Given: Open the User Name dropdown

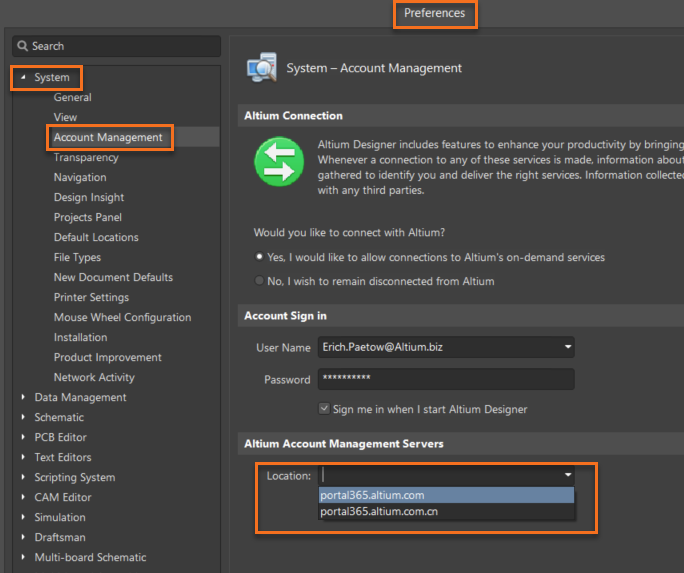Looking at the screenshot, I should (568, 348).
